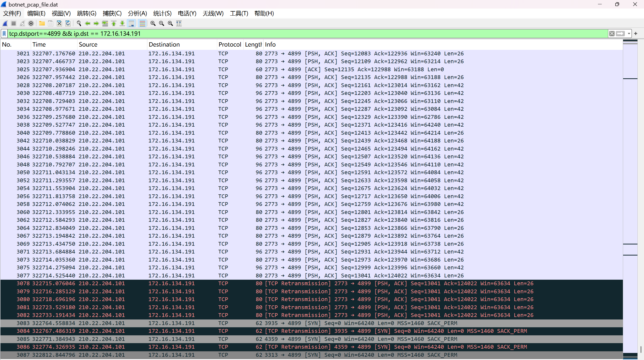
Task: Expand recent display filter history dropdown
Action: click(629, 33)
